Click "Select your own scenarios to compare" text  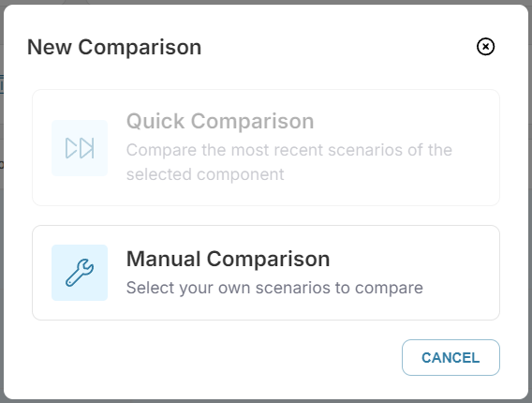(x=274, y=288)
